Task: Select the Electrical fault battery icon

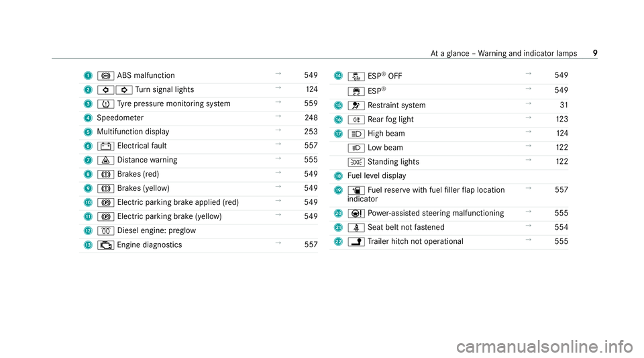Action: [105, 146]
